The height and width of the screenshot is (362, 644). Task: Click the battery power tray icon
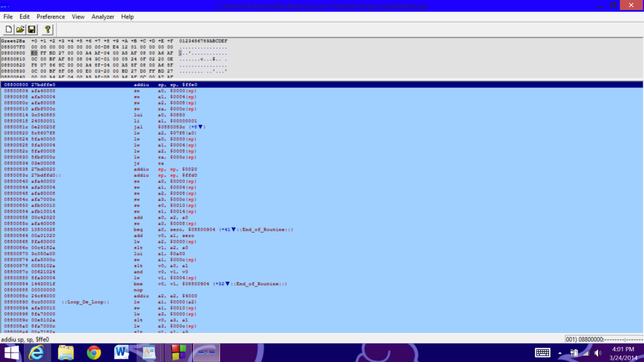(574, 353)
